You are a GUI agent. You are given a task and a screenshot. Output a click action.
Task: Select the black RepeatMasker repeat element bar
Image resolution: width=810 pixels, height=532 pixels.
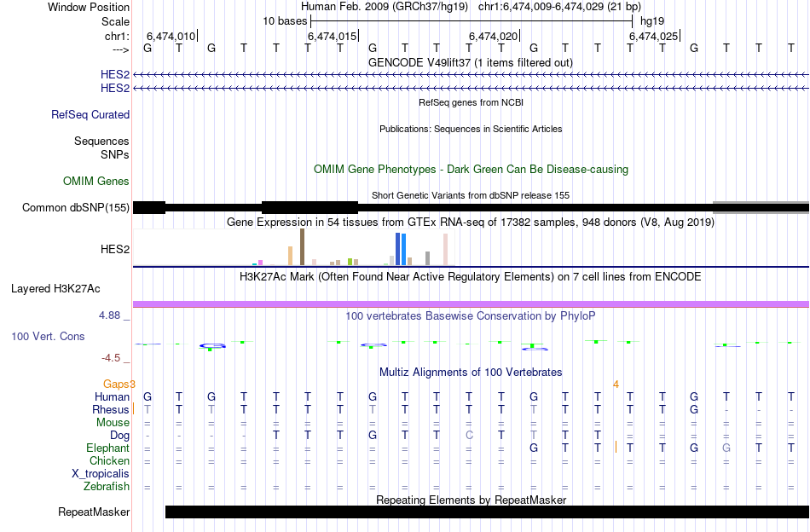point(487,512)
